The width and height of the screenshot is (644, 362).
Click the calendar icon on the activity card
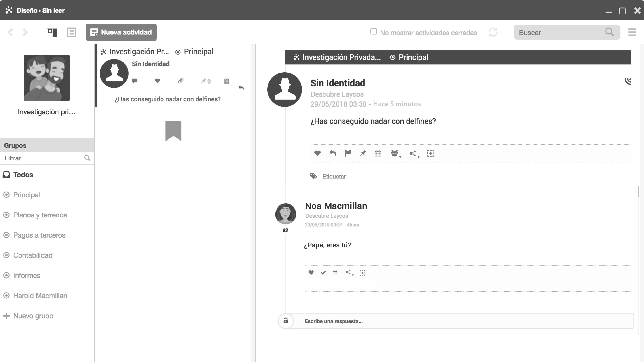pyautogui.click(x=227, y=81)
